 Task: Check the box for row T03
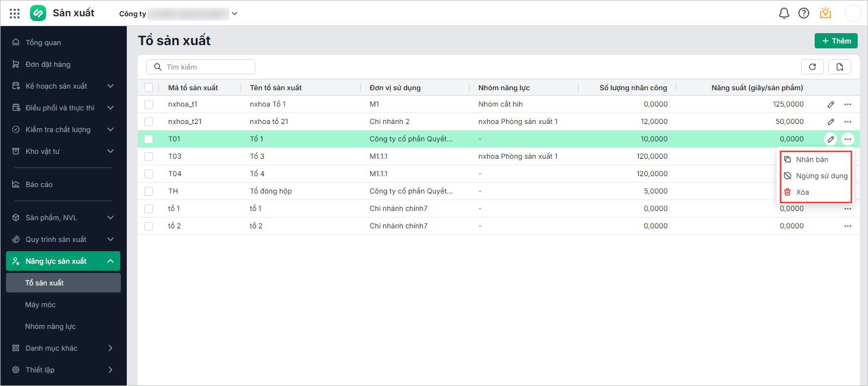(149, 157)
